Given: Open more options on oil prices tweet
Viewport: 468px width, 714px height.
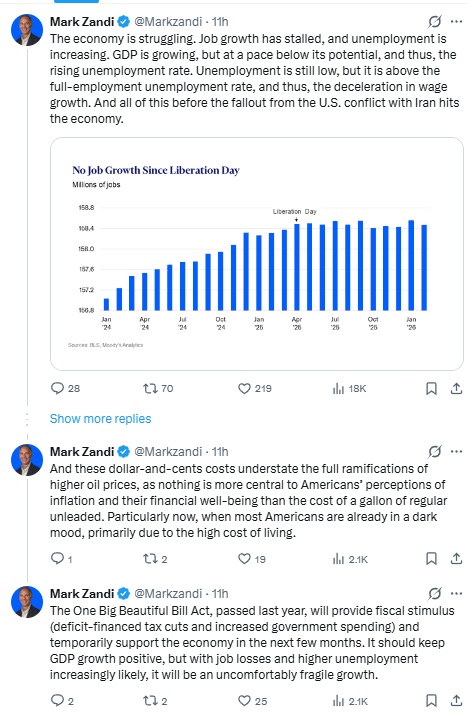Looking at the screenshot, I should [456, 451].
